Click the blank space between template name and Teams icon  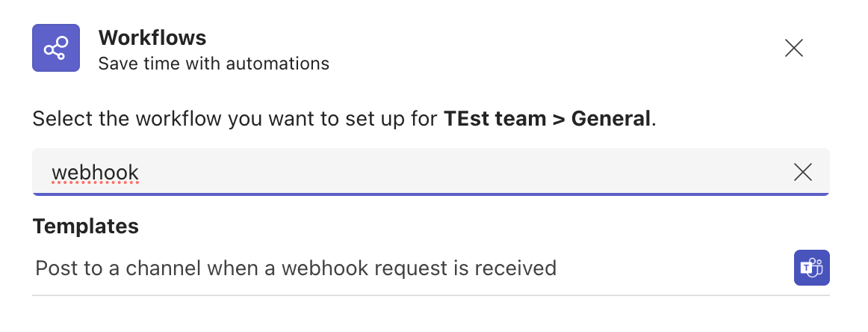point(672,268)
